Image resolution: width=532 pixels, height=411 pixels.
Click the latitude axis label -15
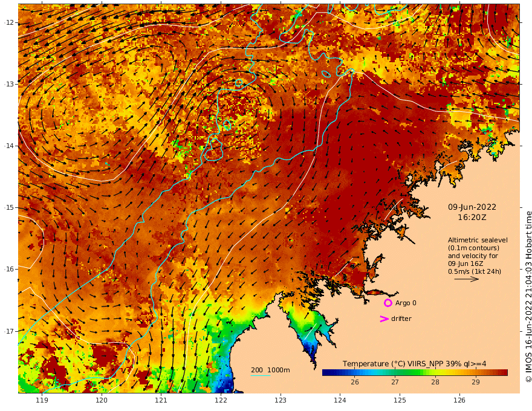click(9, 207)
